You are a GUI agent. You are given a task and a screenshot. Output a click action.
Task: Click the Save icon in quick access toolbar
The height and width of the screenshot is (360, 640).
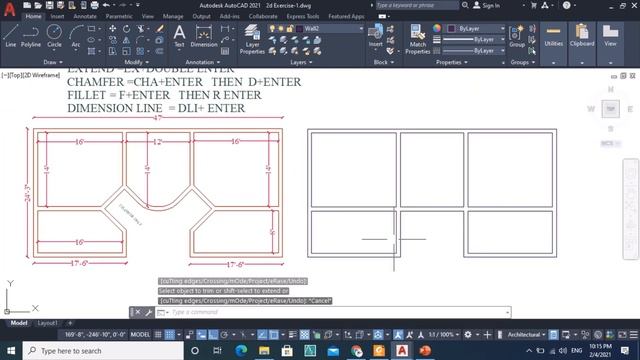(x=49, y=5)
